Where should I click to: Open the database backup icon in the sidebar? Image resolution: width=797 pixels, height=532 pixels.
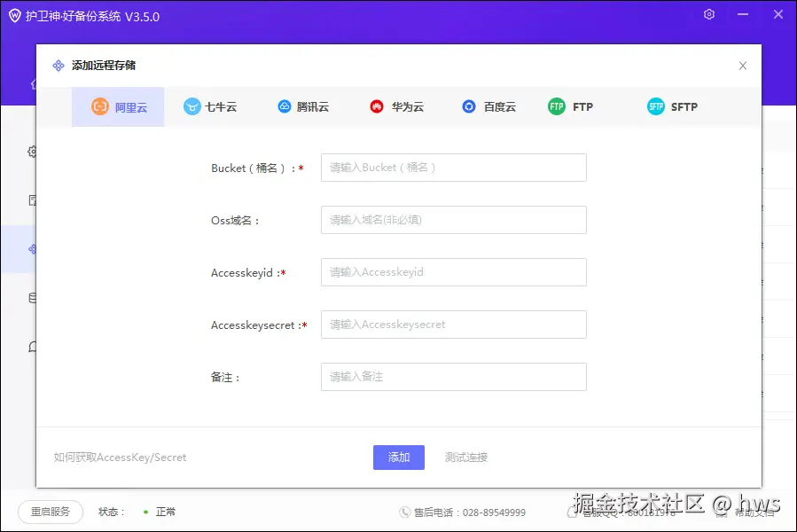(32, 296)
